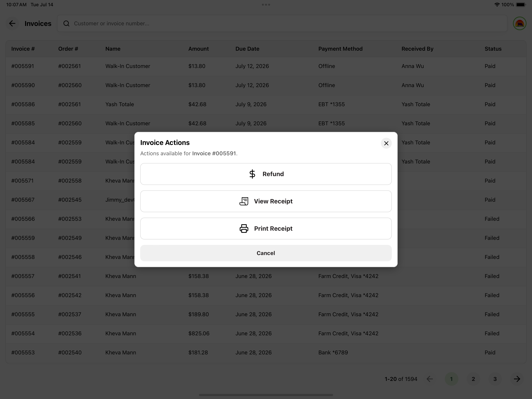Click order #002558 cell

[70, 180]
